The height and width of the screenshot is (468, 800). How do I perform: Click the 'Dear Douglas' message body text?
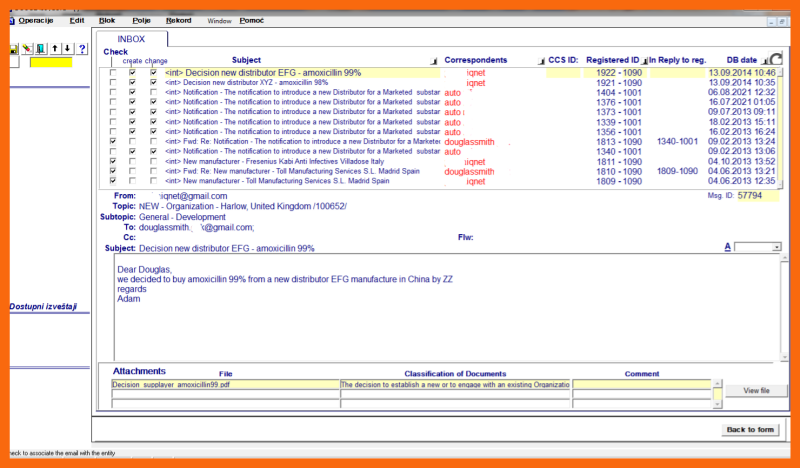tap(145, 269)
